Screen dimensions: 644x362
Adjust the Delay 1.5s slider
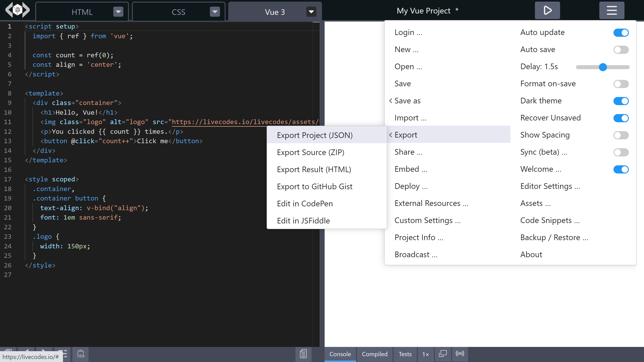click(603, 67)
